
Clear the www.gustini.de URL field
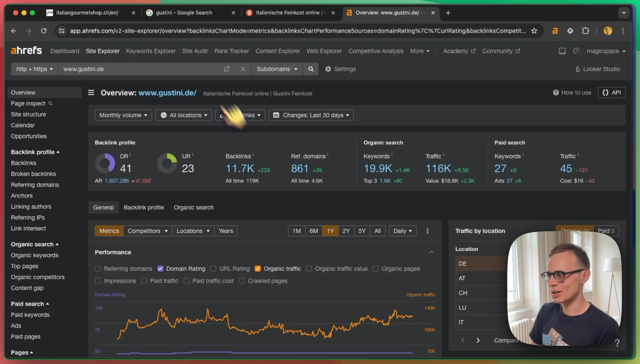tap(243, 69)
